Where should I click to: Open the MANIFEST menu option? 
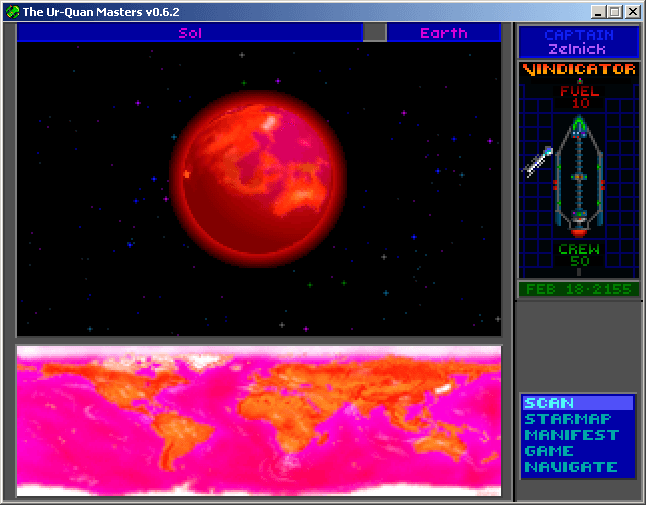[x=572, y=435]
